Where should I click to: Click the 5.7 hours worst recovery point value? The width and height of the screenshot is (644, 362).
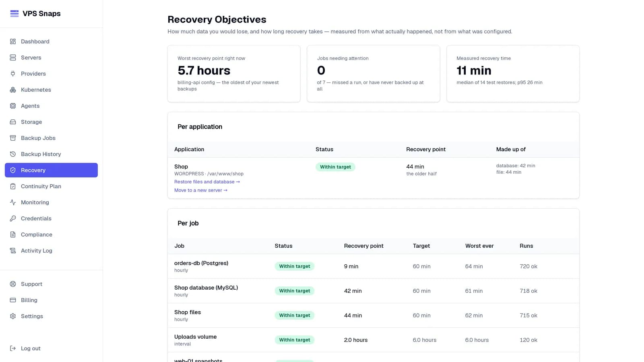204,70
